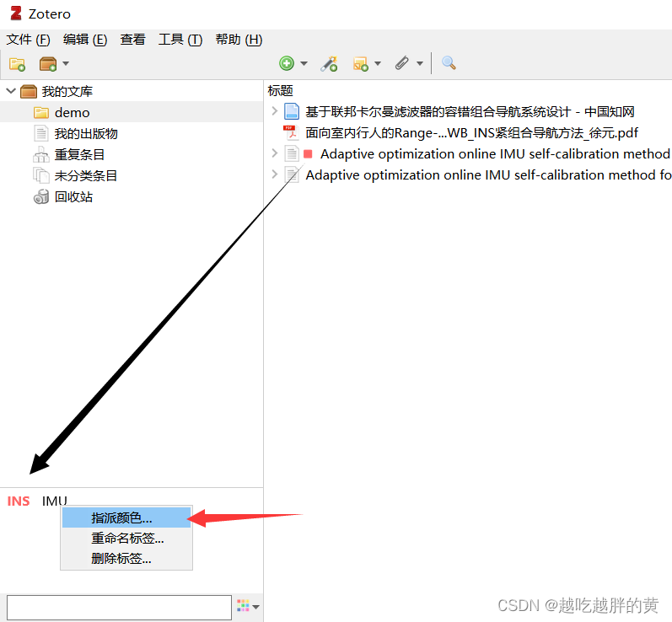Click the New Note icon
Viewport: 672px width, 622px height.
pos(360,64)
